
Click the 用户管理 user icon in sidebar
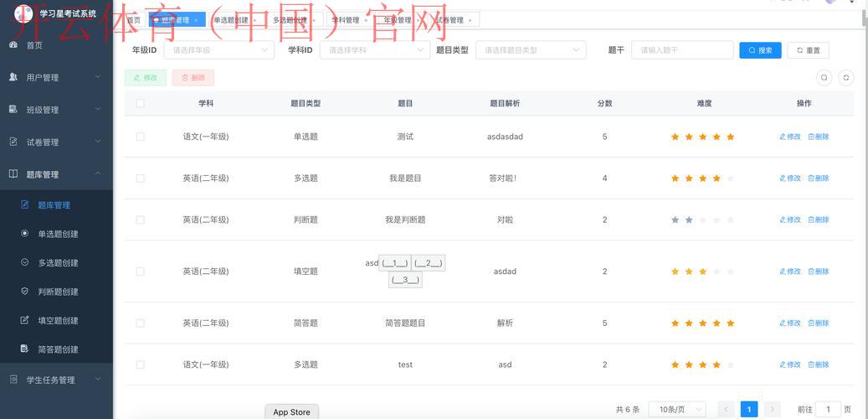pos(14,78)
